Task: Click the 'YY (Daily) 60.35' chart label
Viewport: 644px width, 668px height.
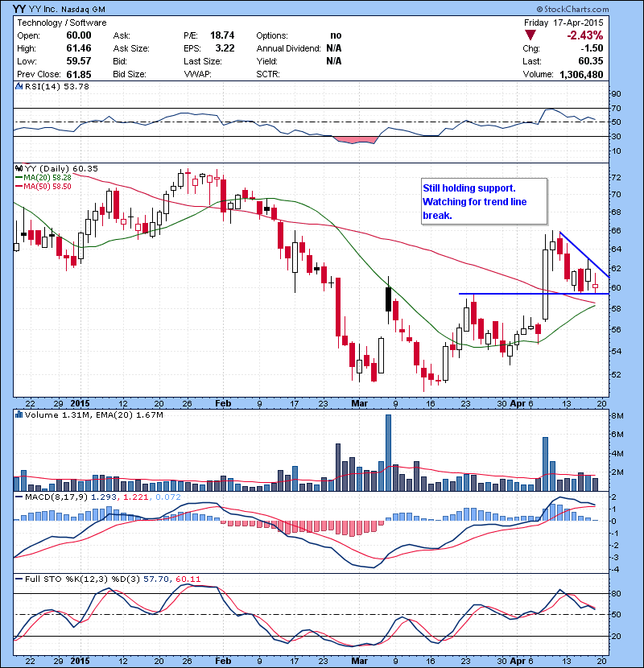Action: [61, 169]
